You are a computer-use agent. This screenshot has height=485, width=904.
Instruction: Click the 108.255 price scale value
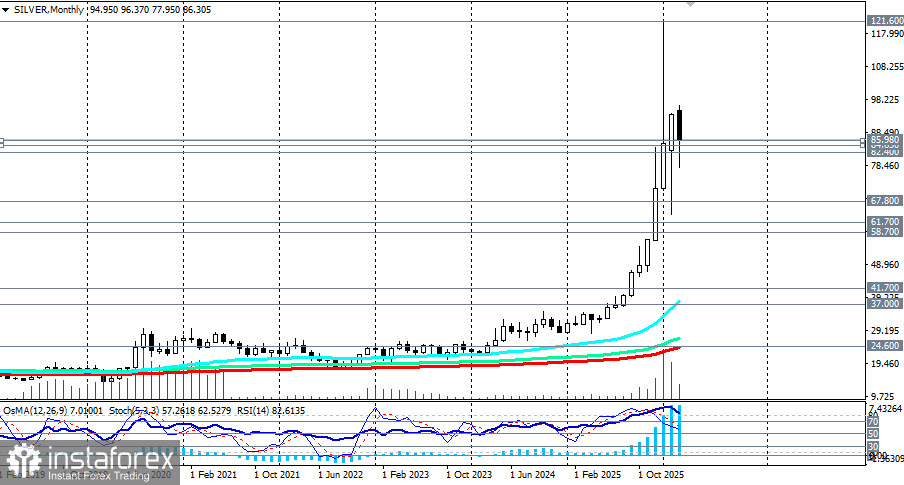coord(887,67)
